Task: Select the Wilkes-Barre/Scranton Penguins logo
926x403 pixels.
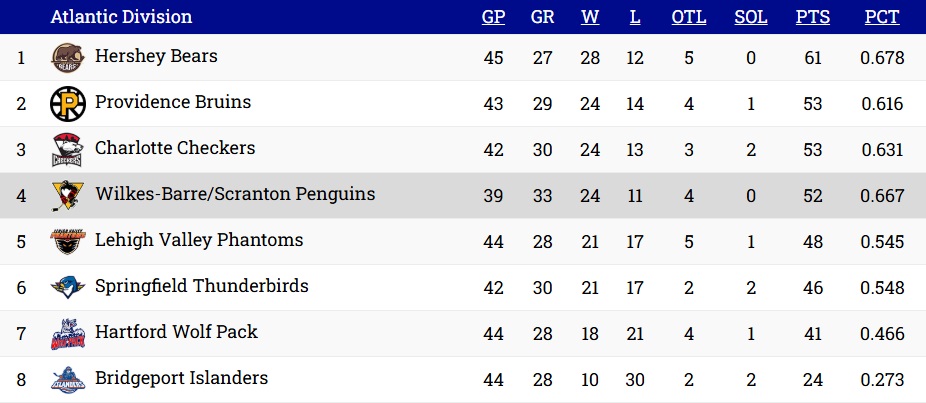Action: 67,196
